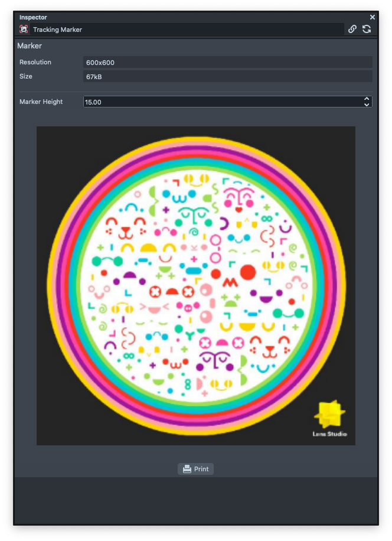The width and height of the screenshot is (392, 541).
Task: Click the Size value 67kB
Action: tap(227, 77)
